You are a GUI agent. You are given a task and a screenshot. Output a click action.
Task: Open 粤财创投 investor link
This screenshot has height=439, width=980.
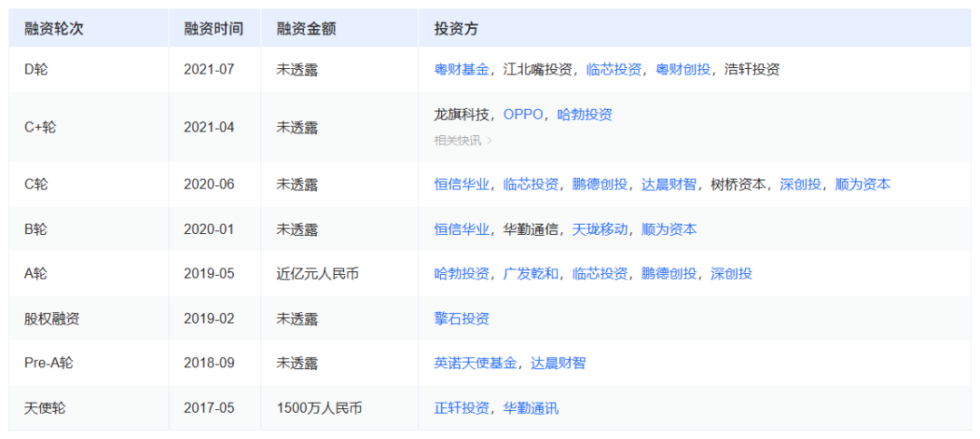[682, 69]
